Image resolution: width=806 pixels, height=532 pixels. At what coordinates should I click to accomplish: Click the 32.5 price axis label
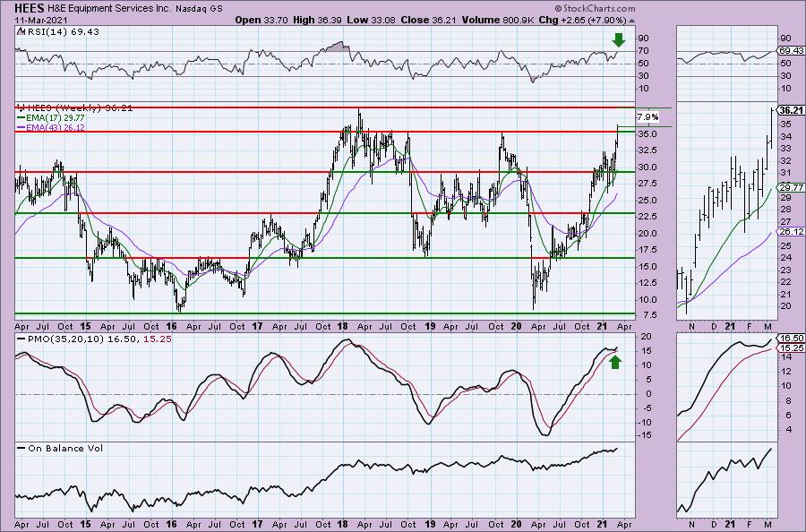[647, 150]
